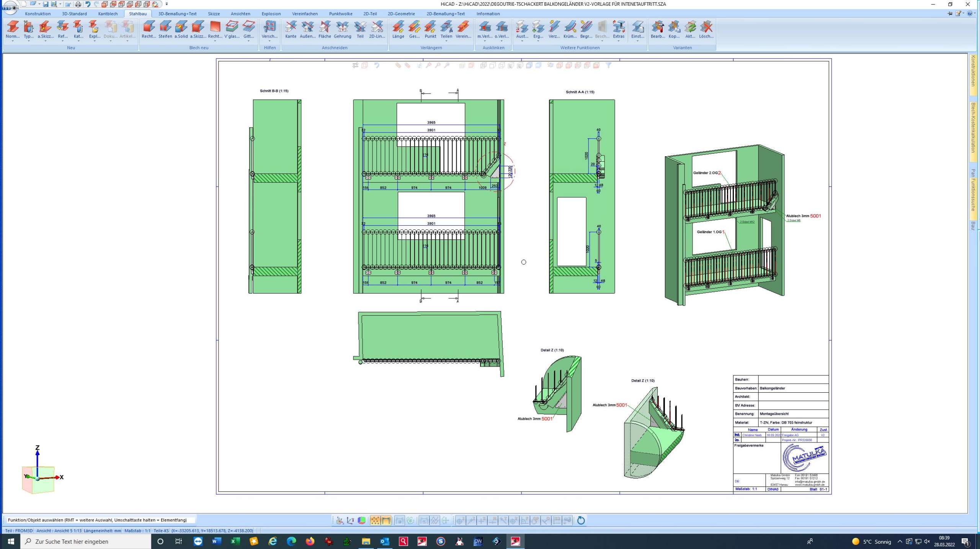The image size is (980, 549).
Task: Click the Windows Start button
Action: 10,541
